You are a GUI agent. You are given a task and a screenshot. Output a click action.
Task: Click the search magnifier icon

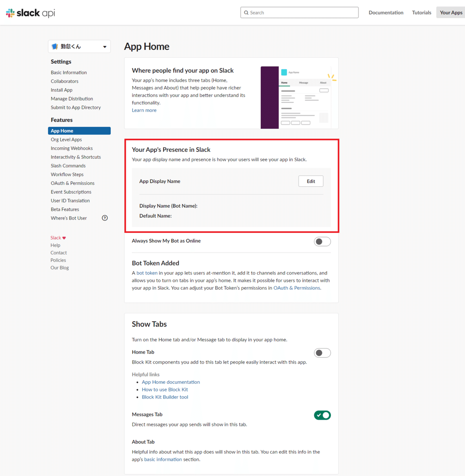point(246,13)
